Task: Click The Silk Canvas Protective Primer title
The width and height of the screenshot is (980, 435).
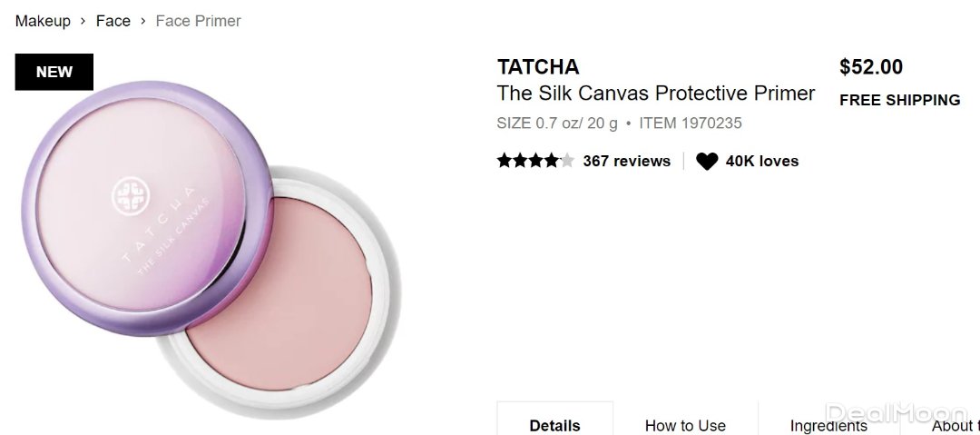Action: 656,94
